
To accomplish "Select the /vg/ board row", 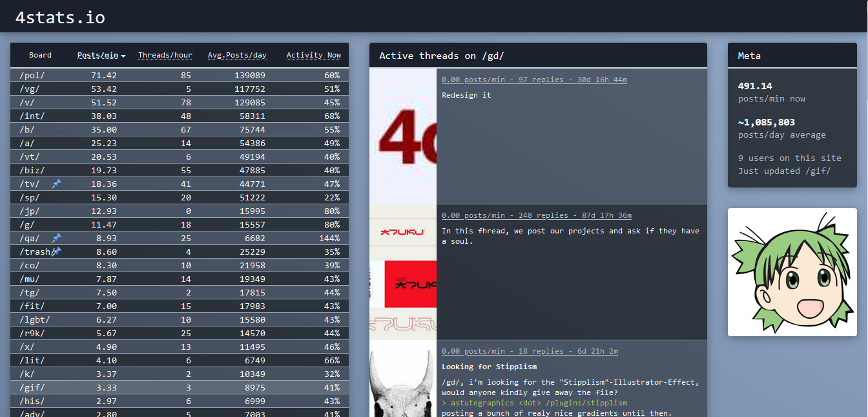I will tap(180, 89).
